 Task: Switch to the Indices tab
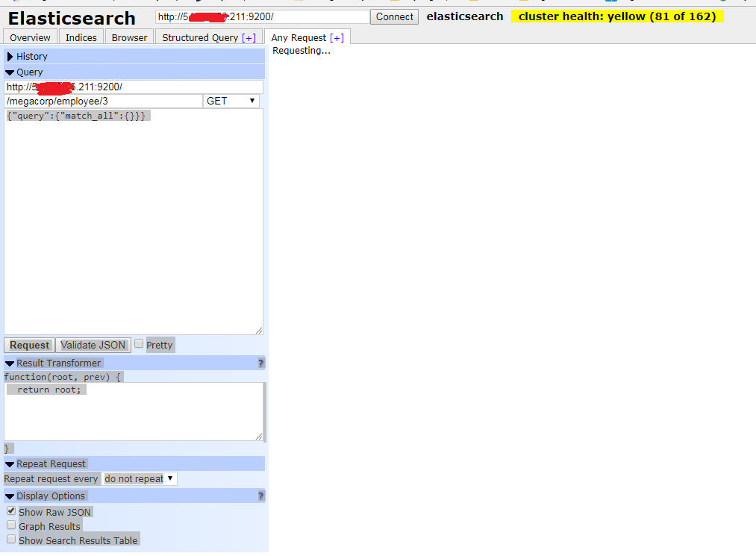(80, 37)
